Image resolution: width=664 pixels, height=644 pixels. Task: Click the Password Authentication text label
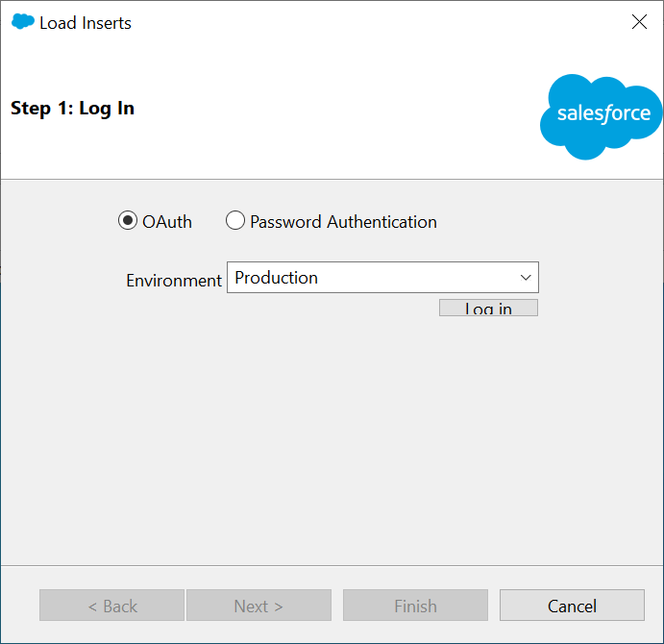tap(343, 222)
